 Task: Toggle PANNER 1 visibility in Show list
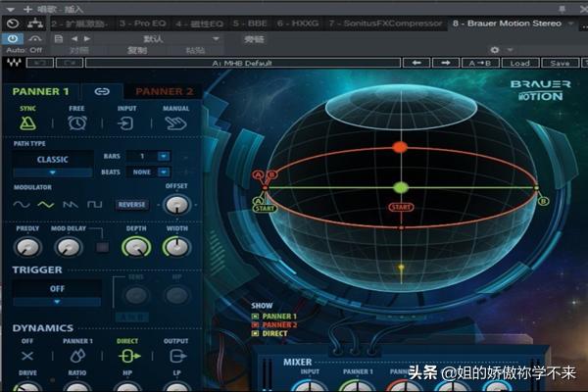pos(256,316)
